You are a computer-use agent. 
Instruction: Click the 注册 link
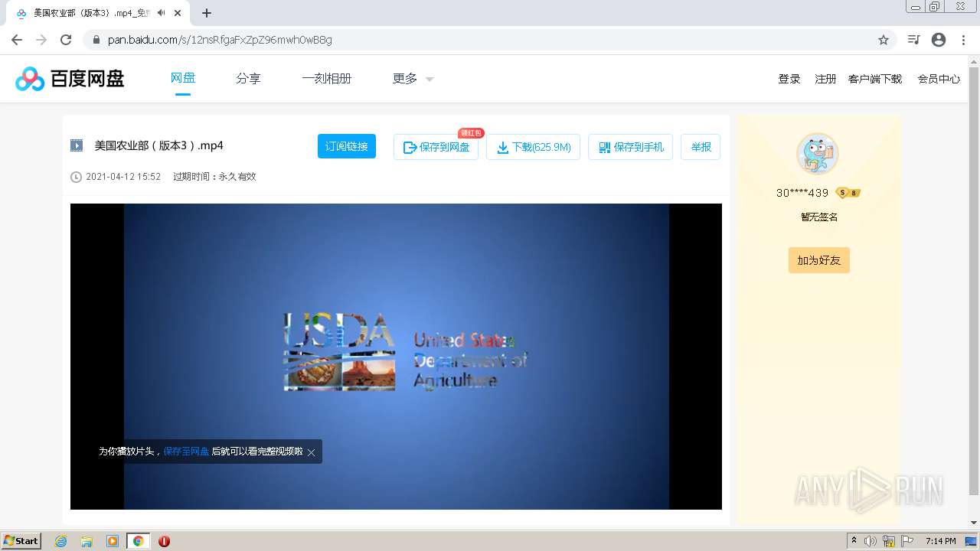click(825, 79)
